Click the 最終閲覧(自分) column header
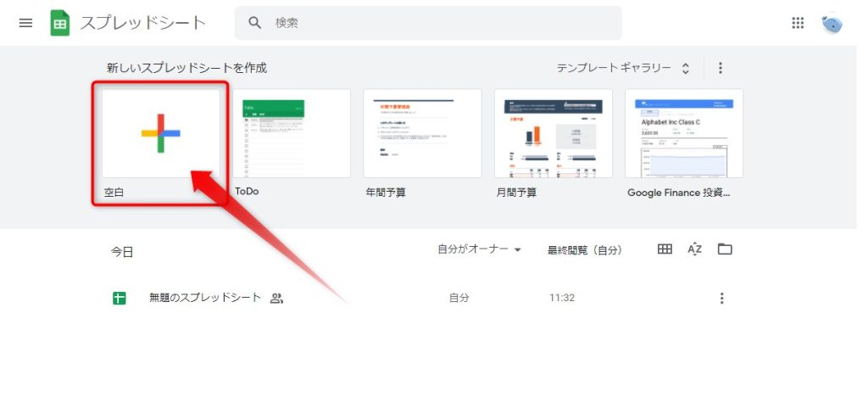The image size is (868, 397). pyautogui.click(x=585, y=250)
